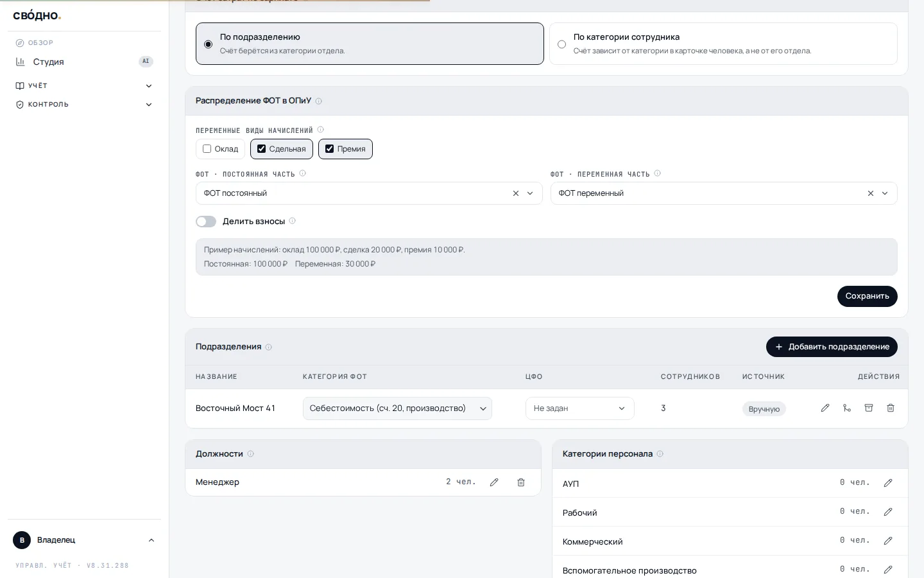Click the Сохранить button

[x=867, y=296]
